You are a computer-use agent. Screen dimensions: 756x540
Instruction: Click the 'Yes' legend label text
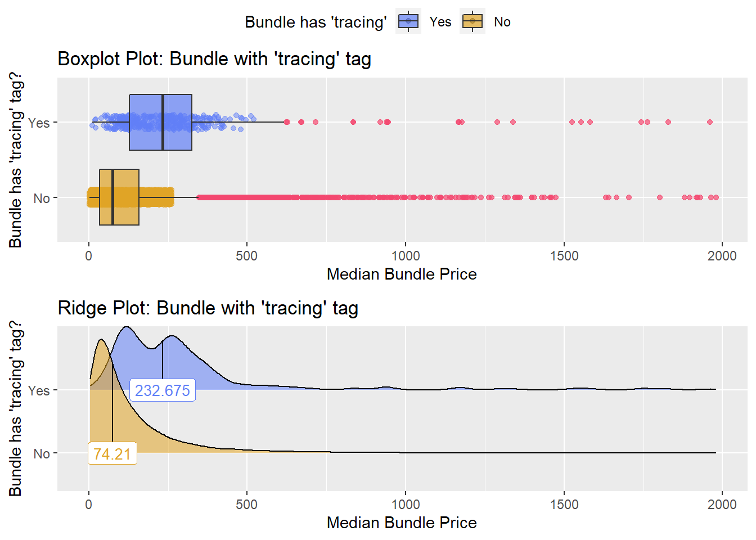[440, 22]
